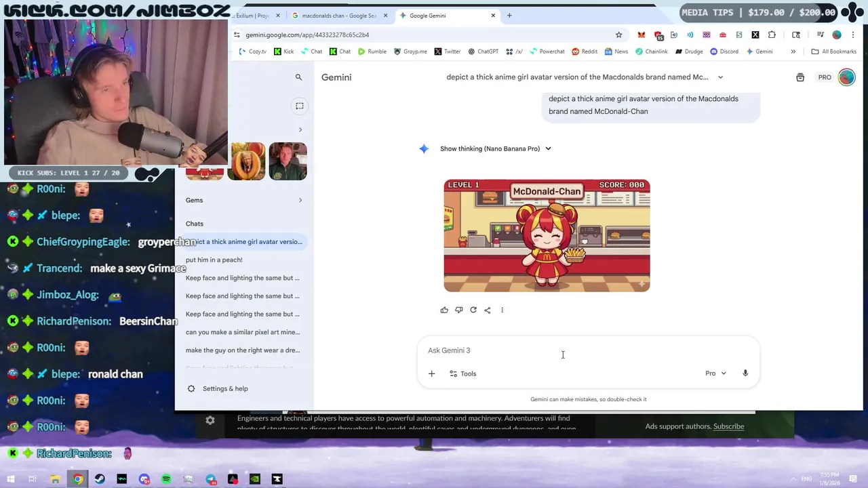Open the Groyp.me bookmark

tap(410, 52)
